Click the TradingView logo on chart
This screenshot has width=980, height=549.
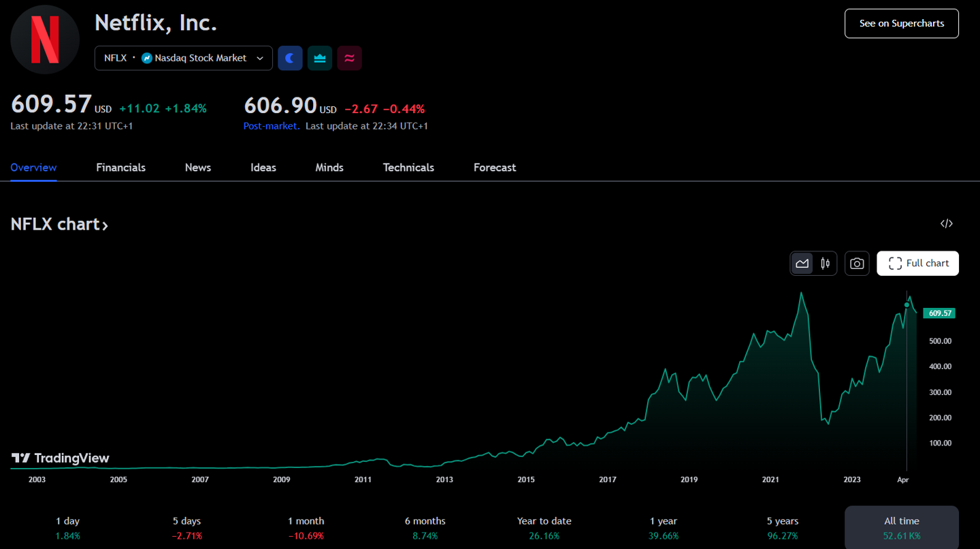click(61, 458)
